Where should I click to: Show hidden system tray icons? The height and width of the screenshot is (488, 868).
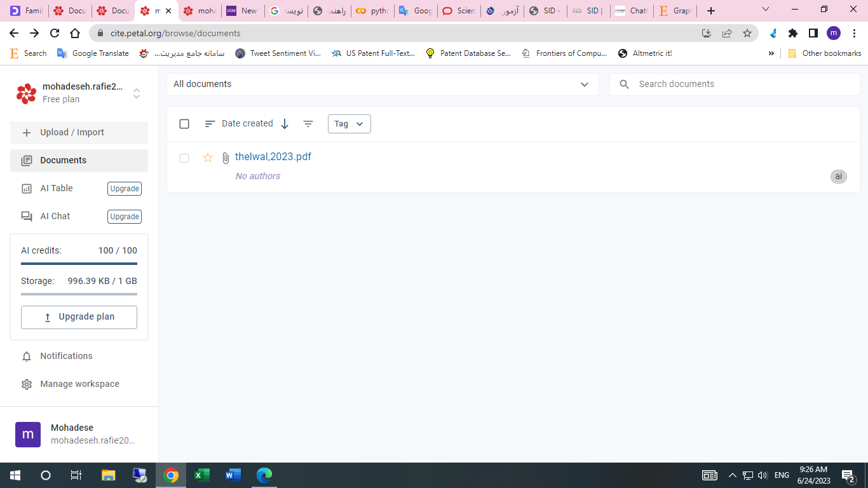coord(732,475)
